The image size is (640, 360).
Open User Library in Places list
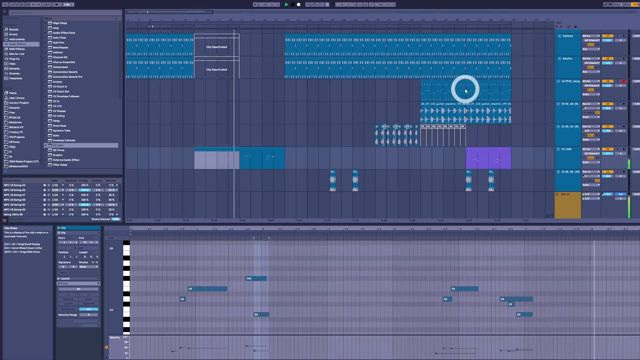pyautogui.click(x=17, y=98)
